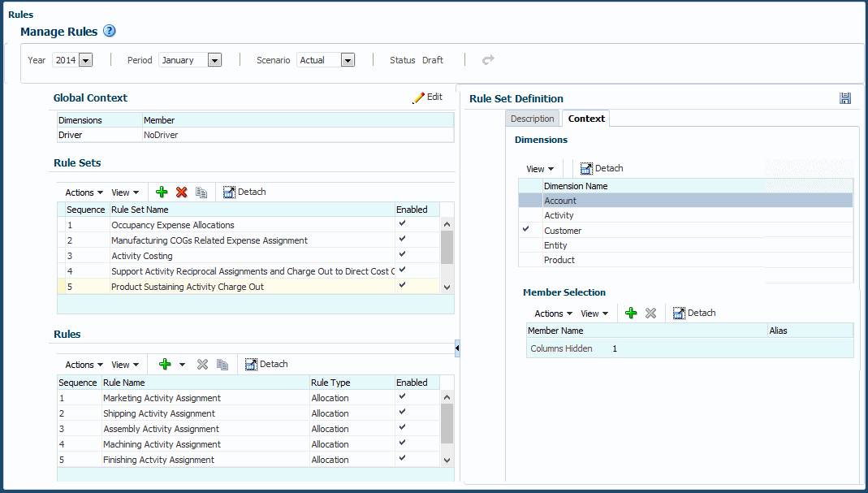Click the pencil Edit icon in Global Context

418,98
